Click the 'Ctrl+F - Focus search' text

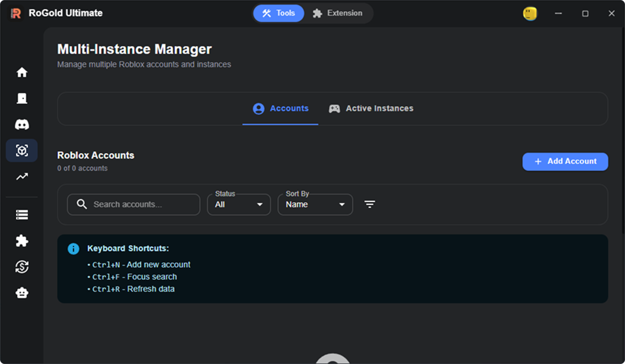coord(135,277)
